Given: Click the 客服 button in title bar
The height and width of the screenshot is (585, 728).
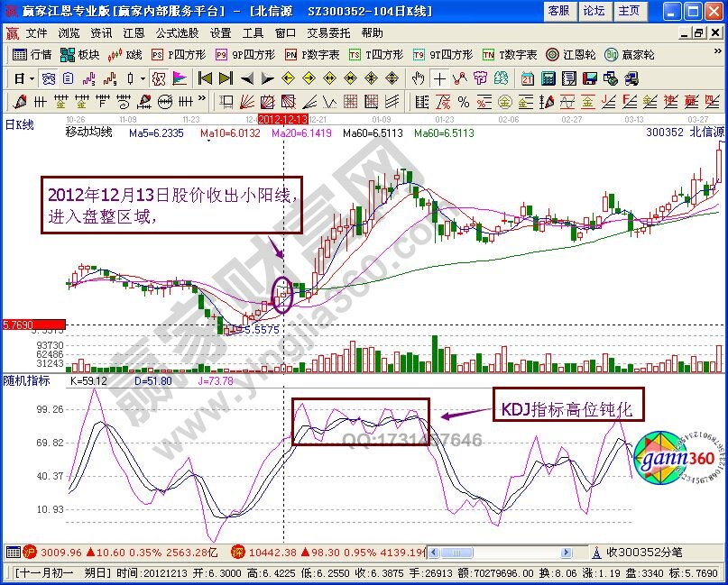Looking at the screenshot, I should point(558,11).
